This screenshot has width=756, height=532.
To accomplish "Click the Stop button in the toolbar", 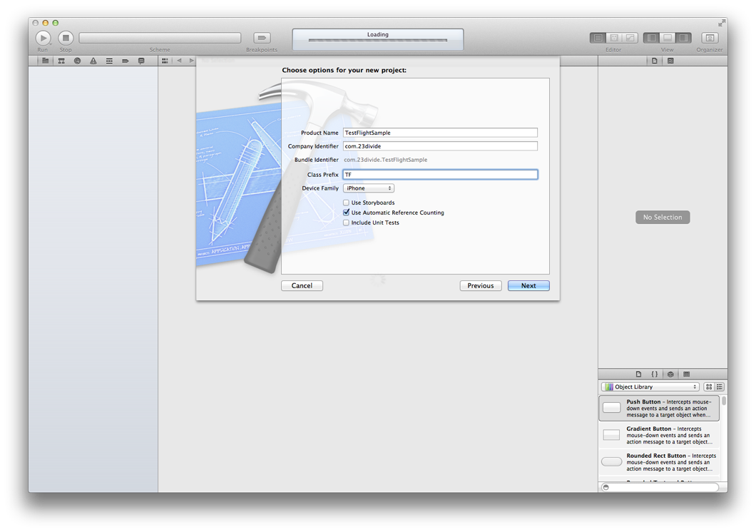I will (66, 38).
